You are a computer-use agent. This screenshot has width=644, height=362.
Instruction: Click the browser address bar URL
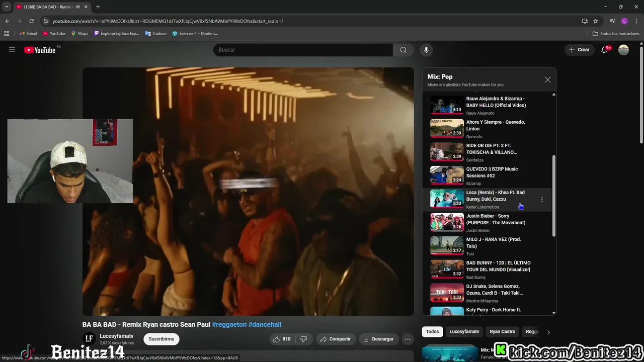(168, 21)
